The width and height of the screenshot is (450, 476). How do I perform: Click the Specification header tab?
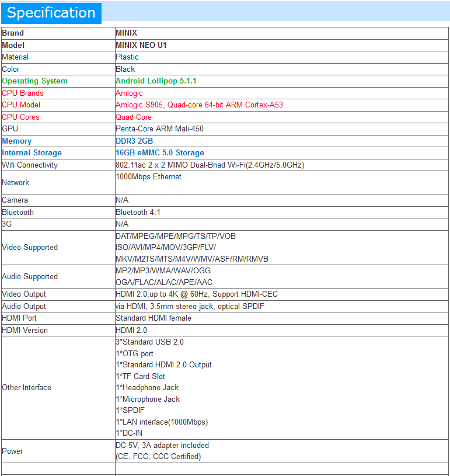(51, 13)
